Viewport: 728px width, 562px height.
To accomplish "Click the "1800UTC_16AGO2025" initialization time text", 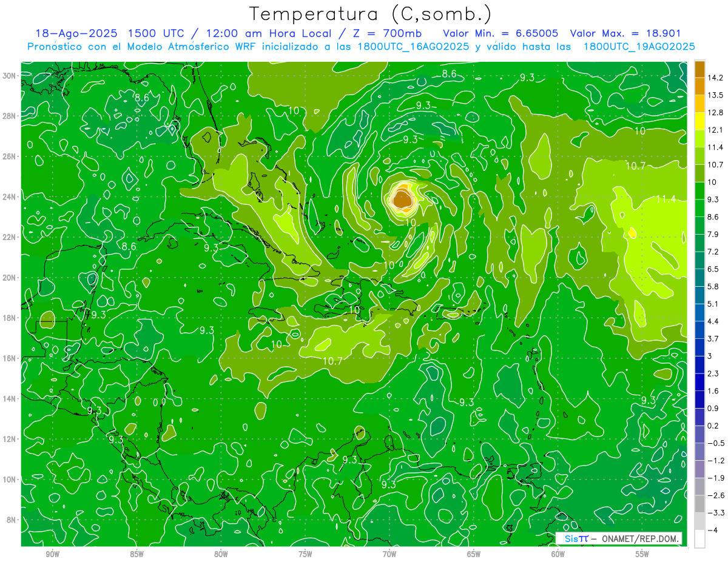I will point(413,47).
